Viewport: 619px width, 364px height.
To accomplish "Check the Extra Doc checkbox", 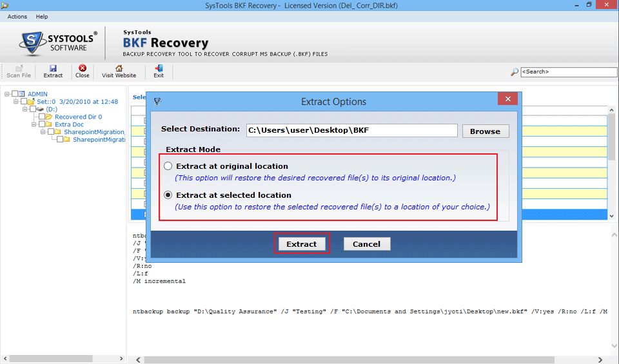I will coord(42,124).
